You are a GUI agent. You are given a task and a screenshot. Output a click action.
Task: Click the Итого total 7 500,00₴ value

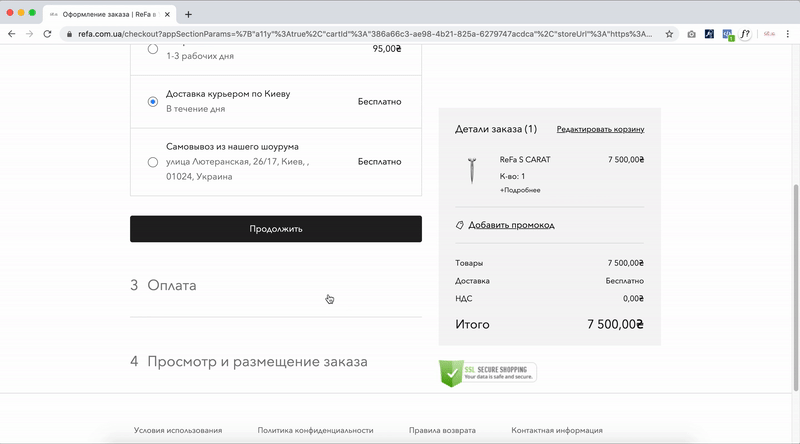coord(615,325)
